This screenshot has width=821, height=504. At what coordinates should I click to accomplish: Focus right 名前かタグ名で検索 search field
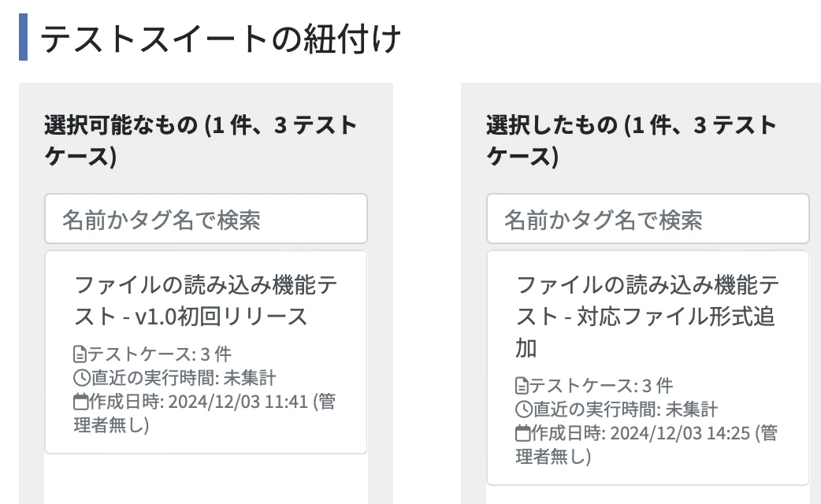click(x=648, y=219)
